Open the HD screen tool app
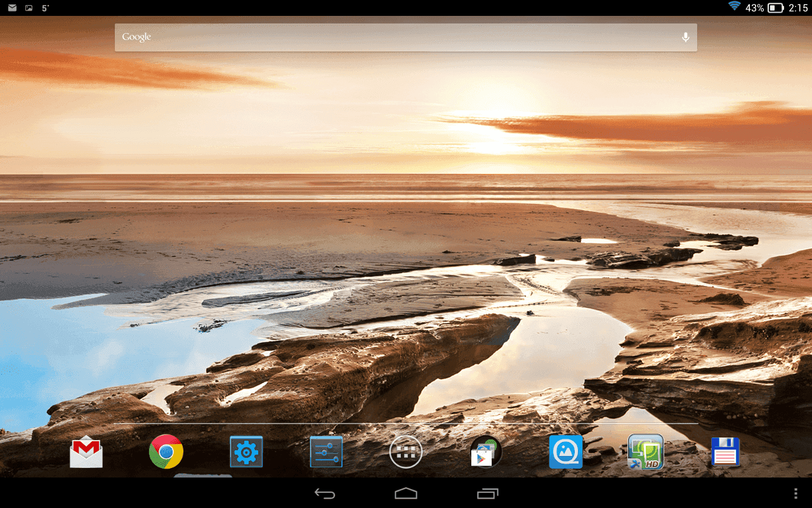The image size is (812, 508). tap(646, 452)
